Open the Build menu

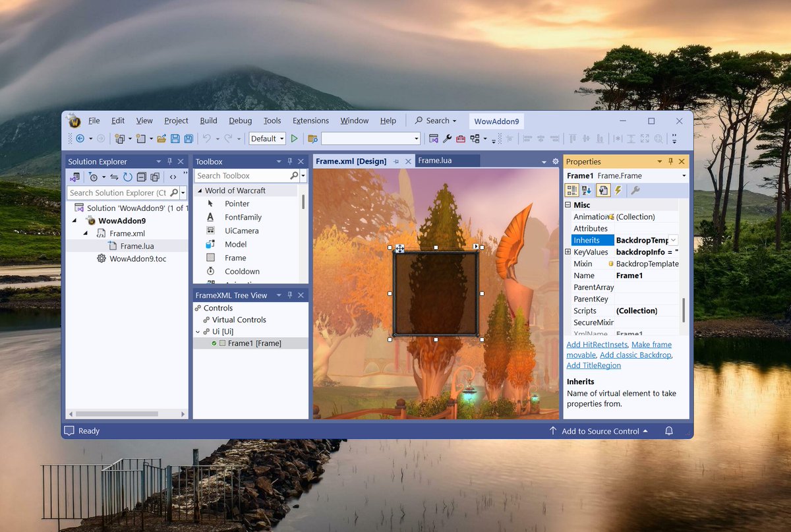[208, 121]
